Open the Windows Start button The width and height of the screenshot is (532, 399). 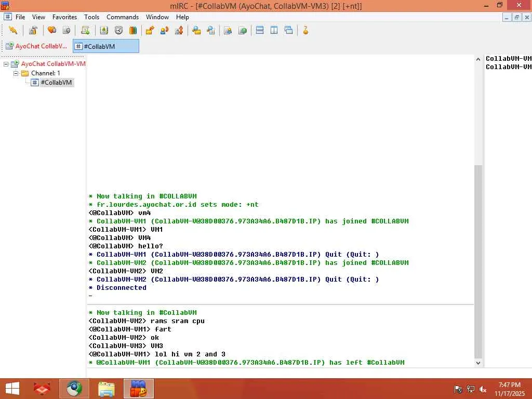click(12, 389)
